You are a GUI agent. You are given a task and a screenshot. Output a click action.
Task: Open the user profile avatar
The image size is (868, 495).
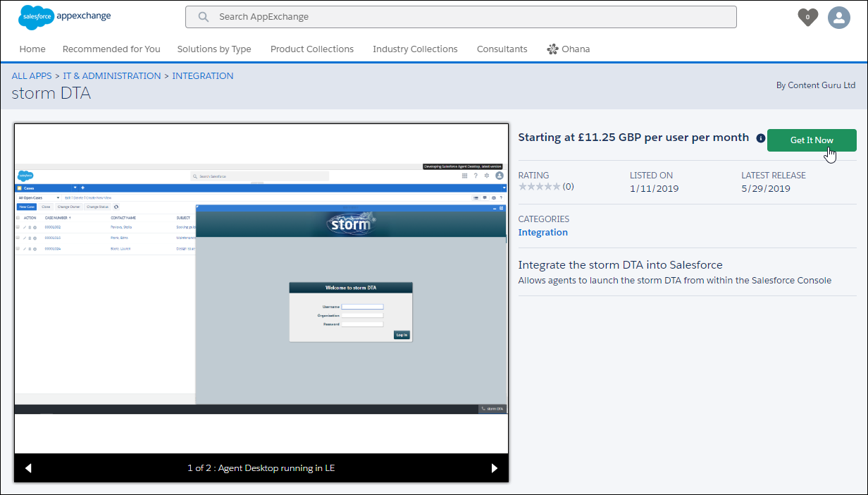click(x=838, y=18)
